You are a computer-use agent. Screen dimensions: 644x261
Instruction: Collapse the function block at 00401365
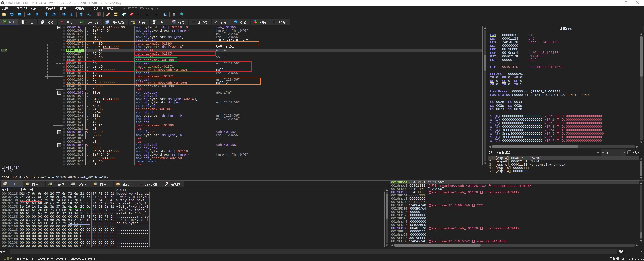pos(59,27)
